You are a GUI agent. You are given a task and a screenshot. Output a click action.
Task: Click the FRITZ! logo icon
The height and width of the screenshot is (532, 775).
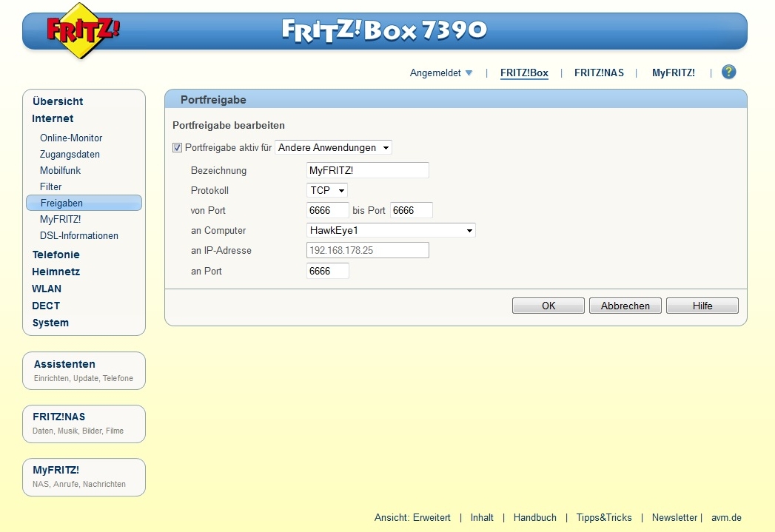[83, 30]
